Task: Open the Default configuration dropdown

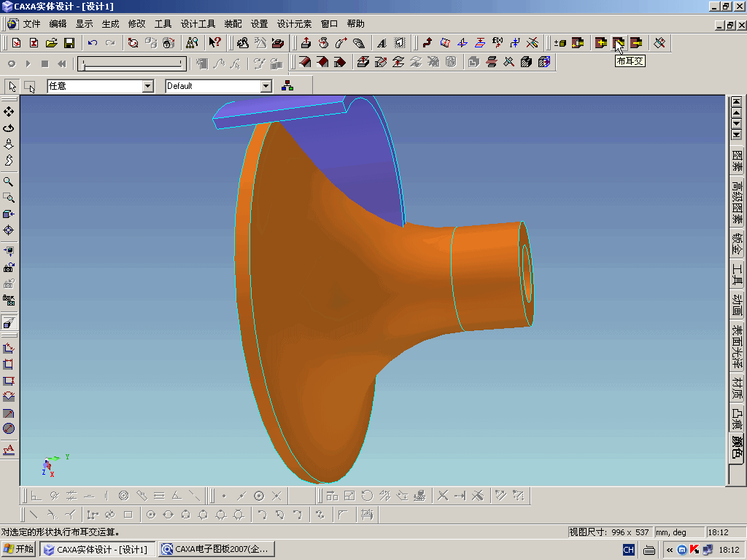Action: pyautogui.click(x=266, y=86)
